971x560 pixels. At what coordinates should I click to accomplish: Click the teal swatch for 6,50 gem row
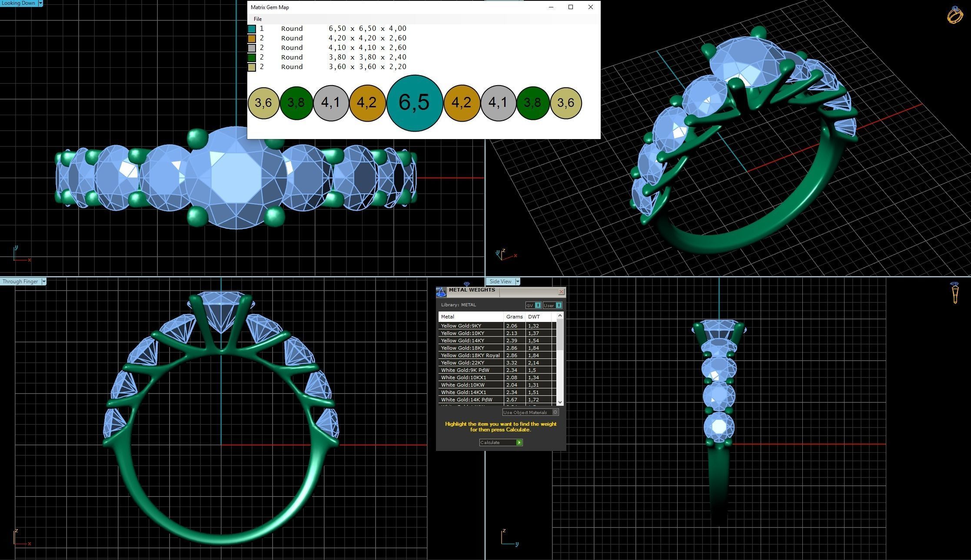point(252,29)
